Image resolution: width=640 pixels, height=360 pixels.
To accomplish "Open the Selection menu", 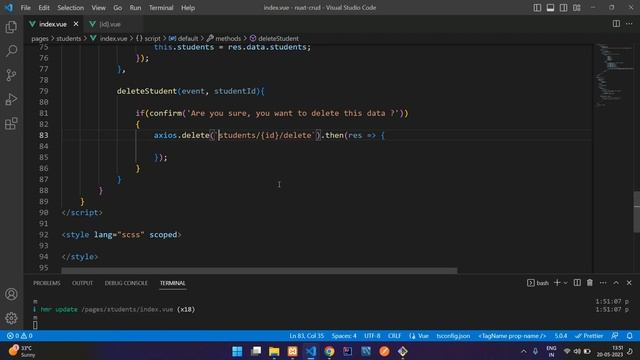I will point(70,8).
